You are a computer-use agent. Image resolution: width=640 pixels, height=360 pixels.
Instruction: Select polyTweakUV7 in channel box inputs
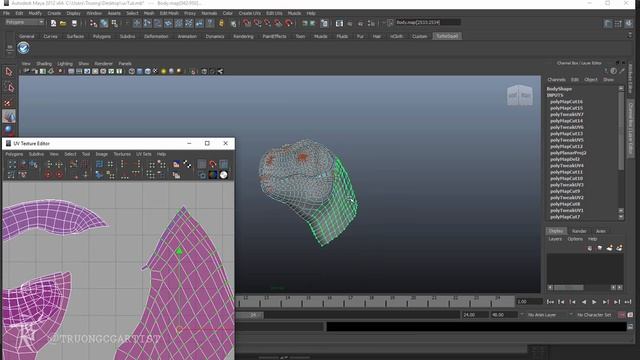click(x=567, y=115)
